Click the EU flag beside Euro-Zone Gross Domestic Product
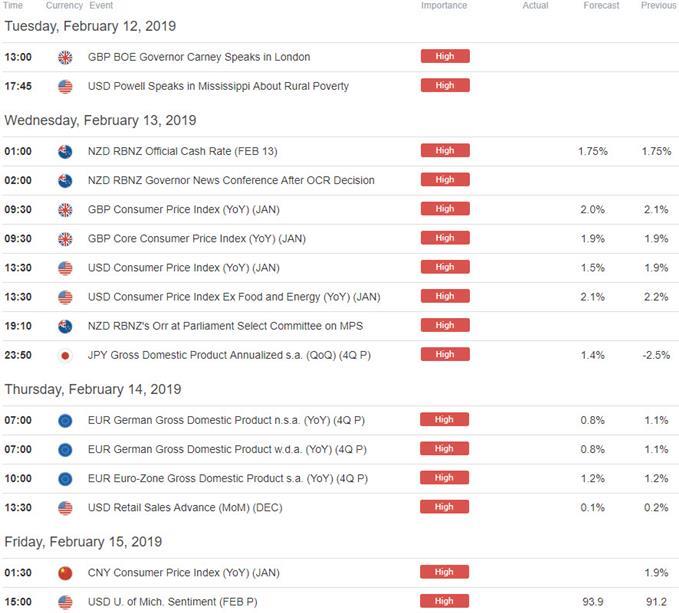679x613 pixels. pyautogui.click(x=66, y=478)
